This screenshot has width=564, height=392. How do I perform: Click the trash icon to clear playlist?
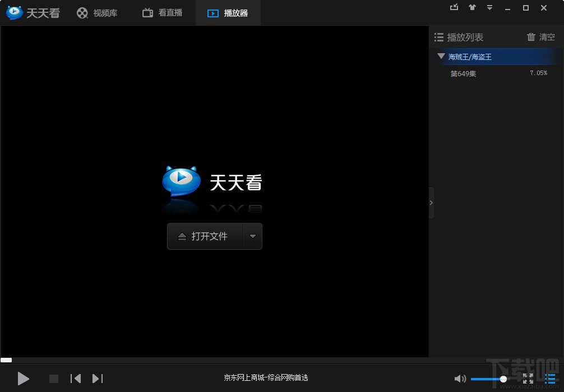(530, 37)
